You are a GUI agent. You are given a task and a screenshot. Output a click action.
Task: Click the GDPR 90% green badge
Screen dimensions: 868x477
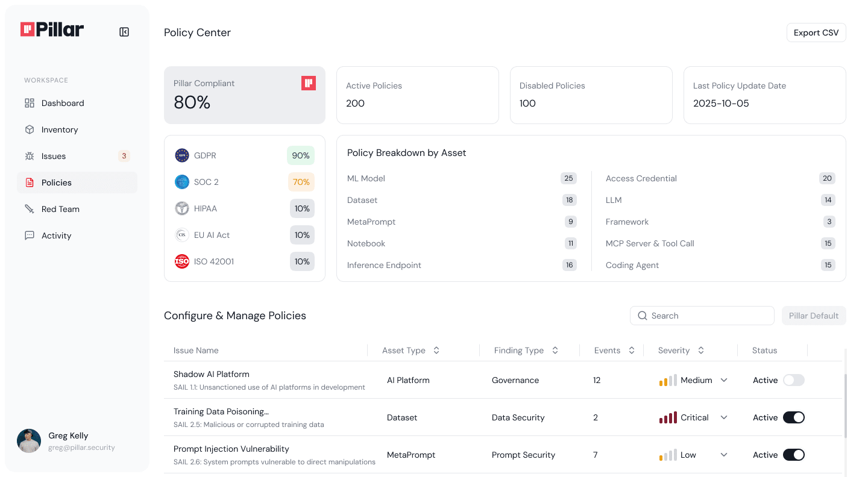301,155
